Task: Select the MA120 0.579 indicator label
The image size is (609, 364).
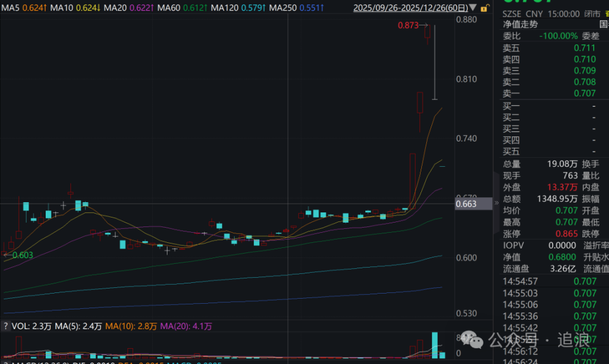Action: coord(239,8)
